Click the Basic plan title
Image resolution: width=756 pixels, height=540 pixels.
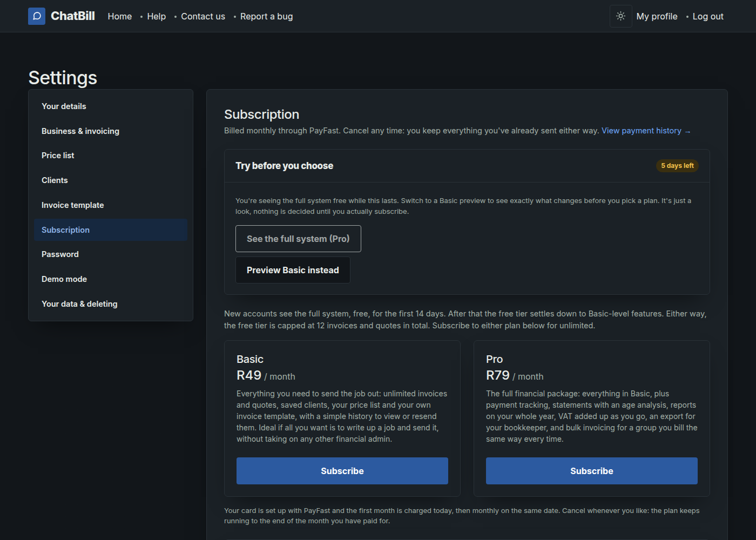coord(250,359)
